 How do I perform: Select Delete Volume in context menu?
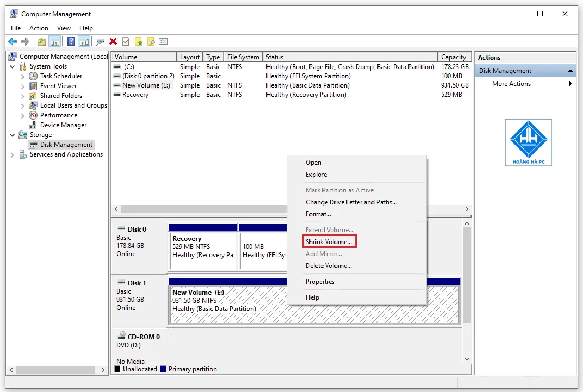(328, 266)
